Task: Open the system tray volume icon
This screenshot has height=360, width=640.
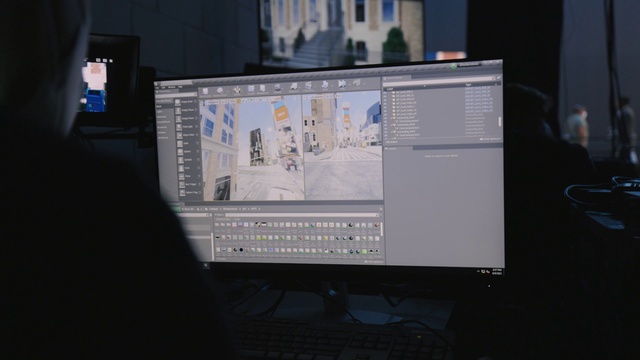Action: [x=488, y=271]
